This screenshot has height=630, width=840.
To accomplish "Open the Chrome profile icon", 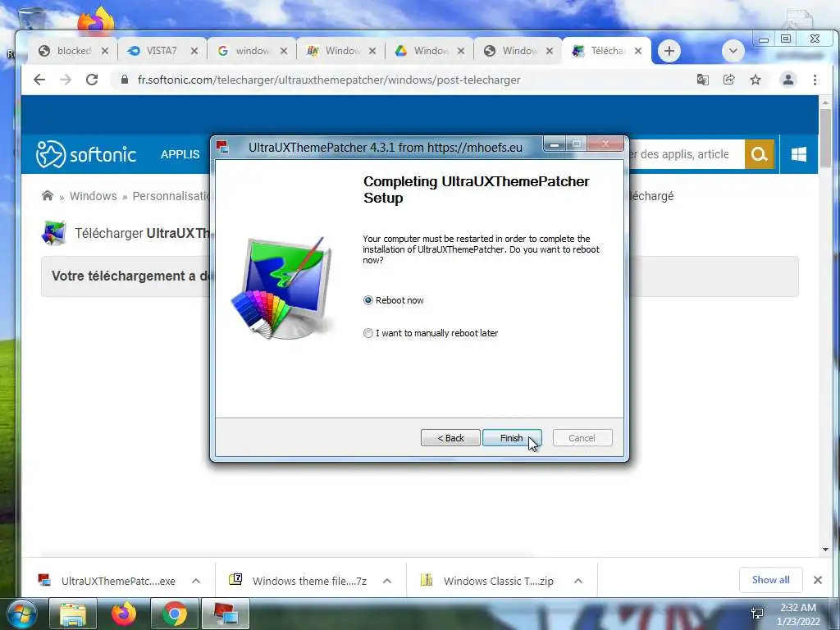I will (x=788, y=80).
